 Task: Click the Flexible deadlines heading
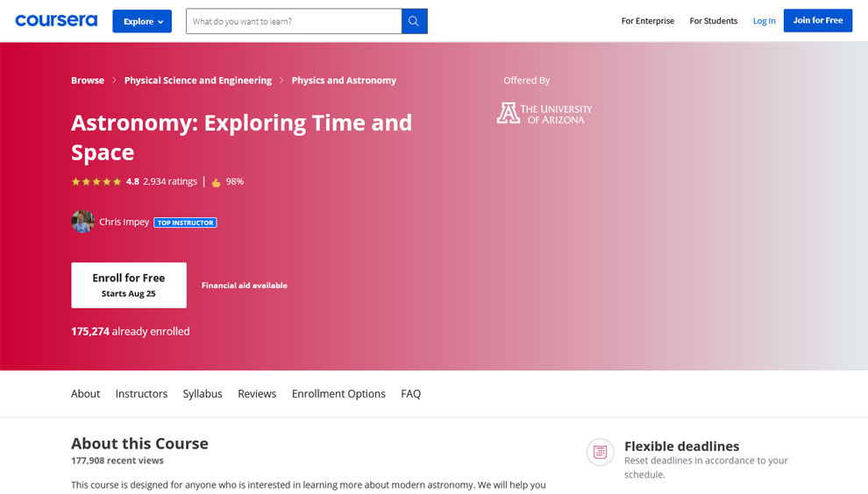(681, 446)
